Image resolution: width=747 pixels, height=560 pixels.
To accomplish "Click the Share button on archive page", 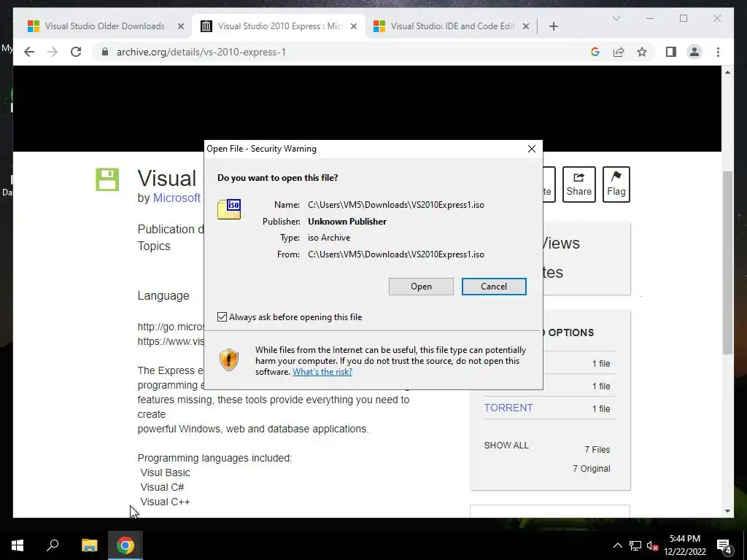I will coord(578,184).
